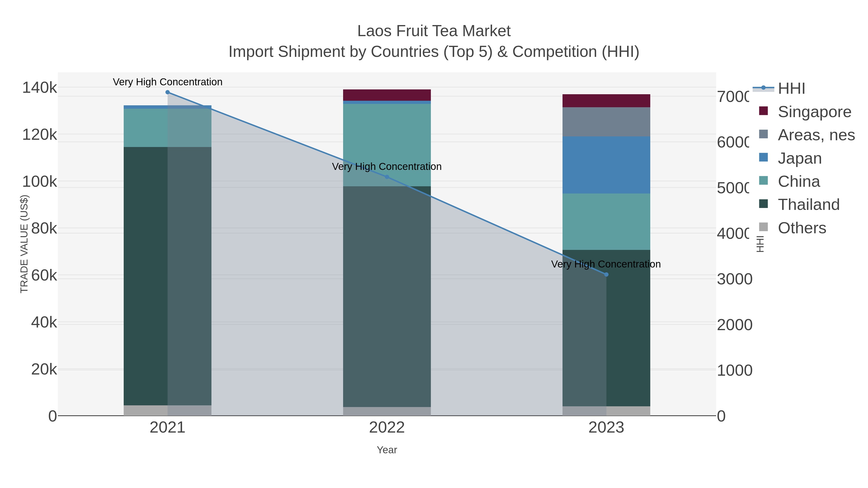Image resolution: width=868 pixels, height=488 pixels.
Task: Click the Laos Fruit Tea Market title
Action: [434, 31]
